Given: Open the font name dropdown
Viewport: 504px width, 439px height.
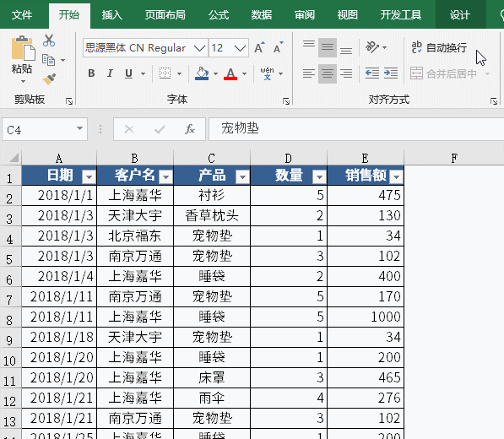Looking at the screenshot, I should tap(199, 48).
